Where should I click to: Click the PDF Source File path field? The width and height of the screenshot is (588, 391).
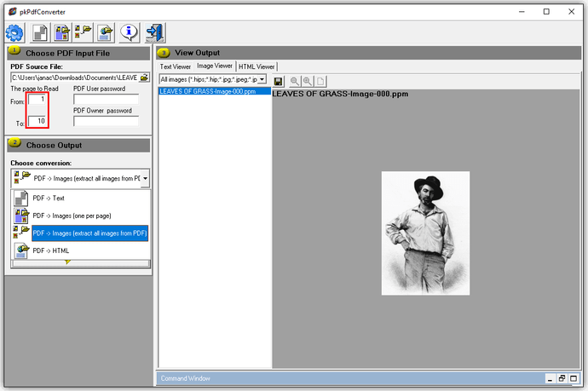(75, 78)
